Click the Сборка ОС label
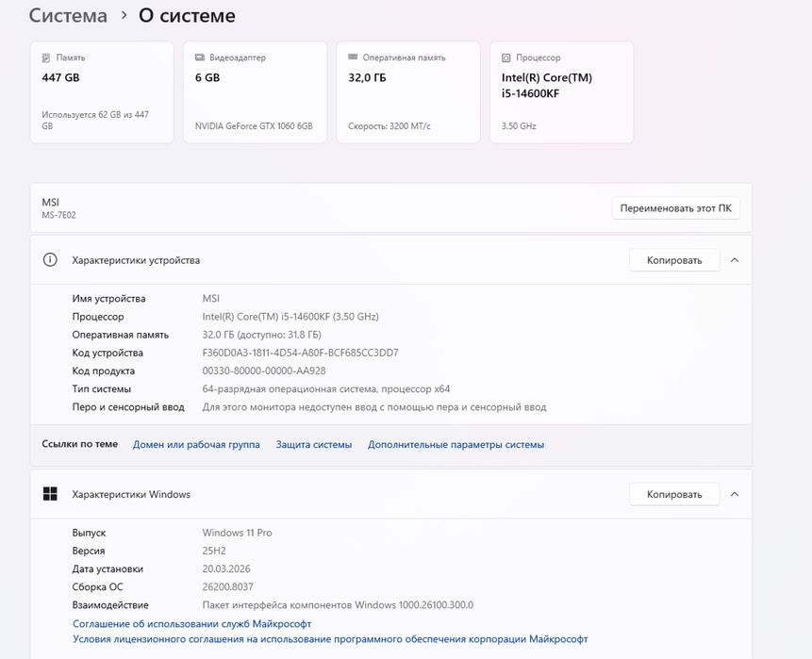 [x=97, y=586]
